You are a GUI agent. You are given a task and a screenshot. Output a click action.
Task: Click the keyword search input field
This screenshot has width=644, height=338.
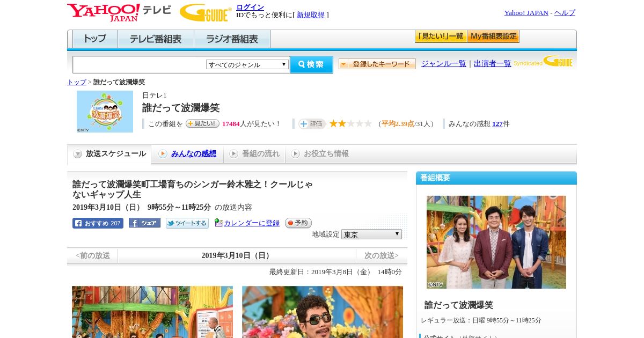tap(139, 64)
